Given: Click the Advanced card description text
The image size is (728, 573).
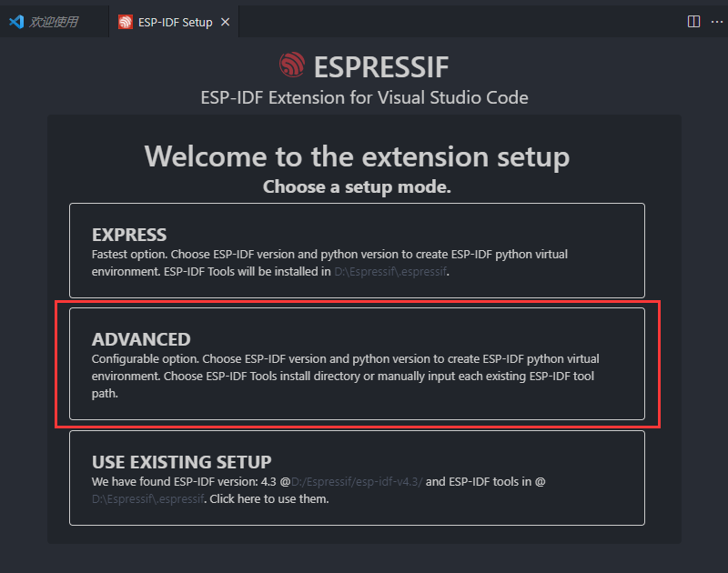Looking at the screenshot, I should [345, 377].
